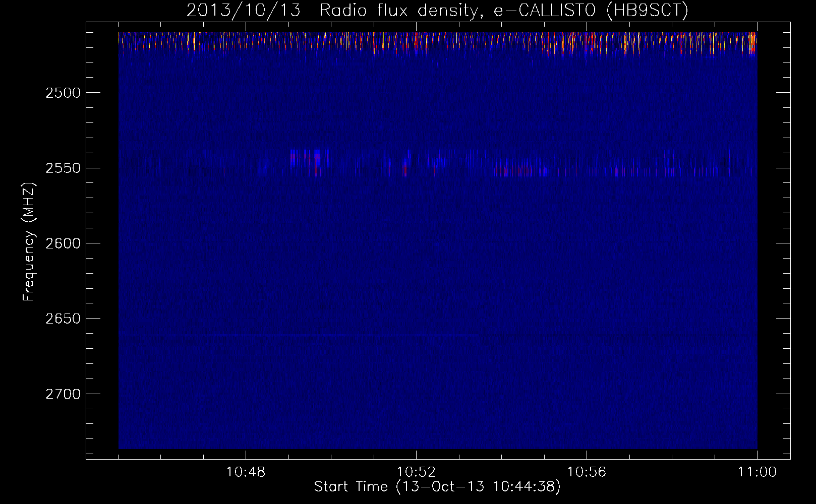Select the 2550 frequency axis label
Image resolution: width=816 pixels, height=504 pixels.
point(63,168)
